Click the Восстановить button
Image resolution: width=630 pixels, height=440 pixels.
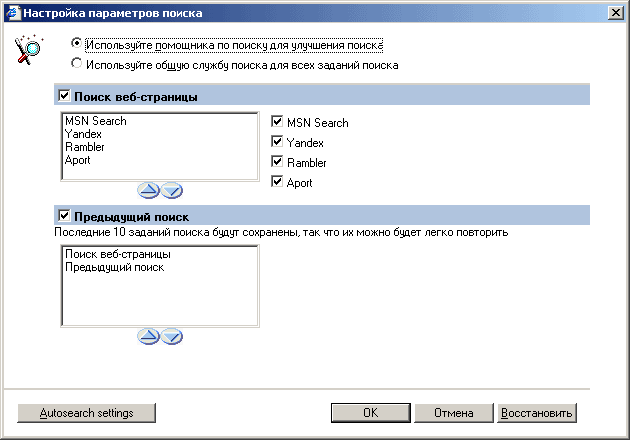(537, 413)
